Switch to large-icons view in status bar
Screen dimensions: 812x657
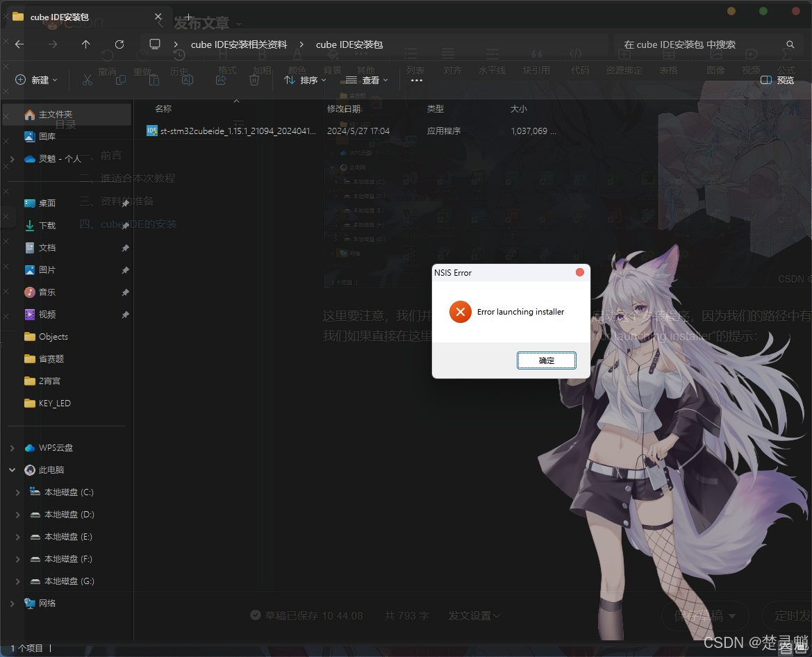(800, 649)
